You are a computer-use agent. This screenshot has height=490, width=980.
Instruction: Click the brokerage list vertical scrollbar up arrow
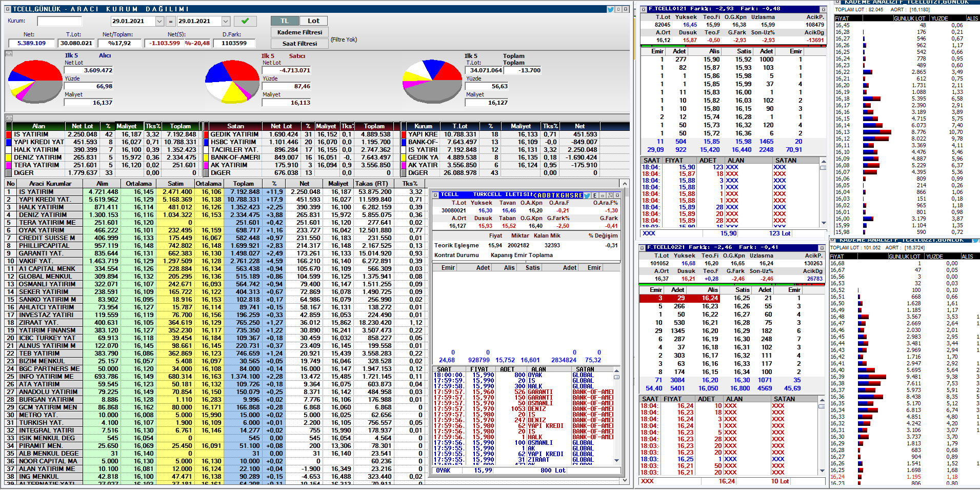point(624,184)
